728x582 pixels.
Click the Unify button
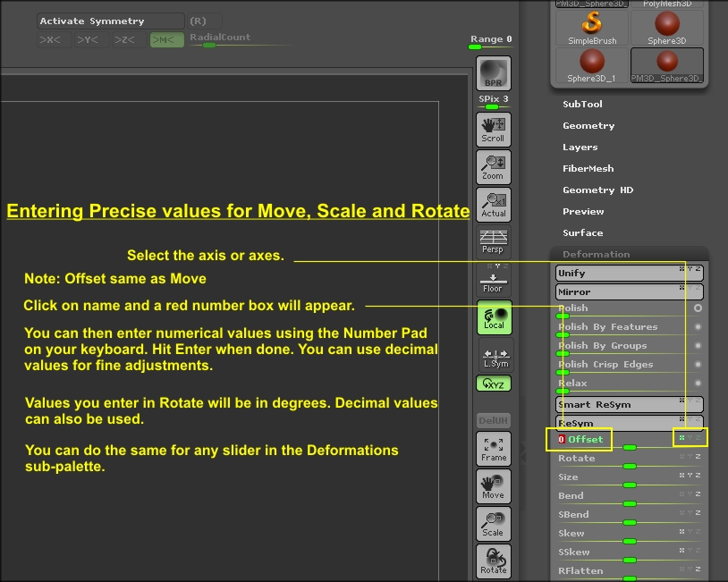(629, 273)
